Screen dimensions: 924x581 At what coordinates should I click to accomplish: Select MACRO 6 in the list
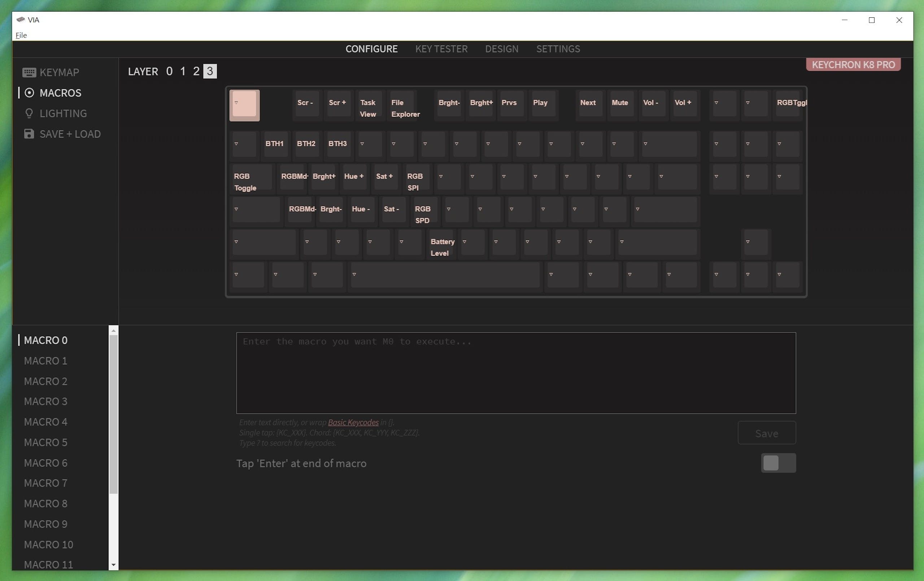pos(46,463)
